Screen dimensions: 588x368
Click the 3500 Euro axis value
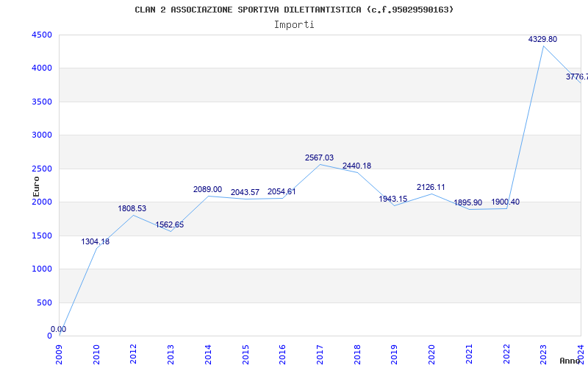(42, 102)
